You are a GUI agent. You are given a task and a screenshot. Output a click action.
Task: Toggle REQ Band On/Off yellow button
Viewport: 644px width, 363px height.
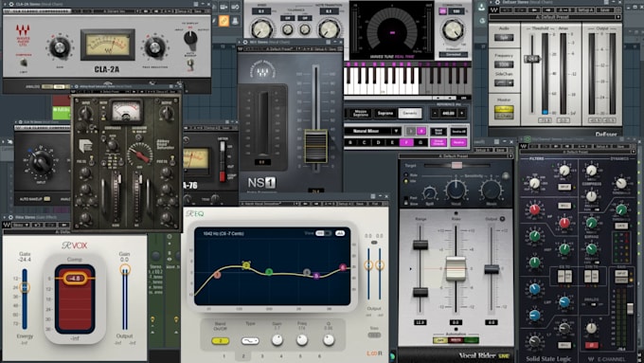[220, 341]
